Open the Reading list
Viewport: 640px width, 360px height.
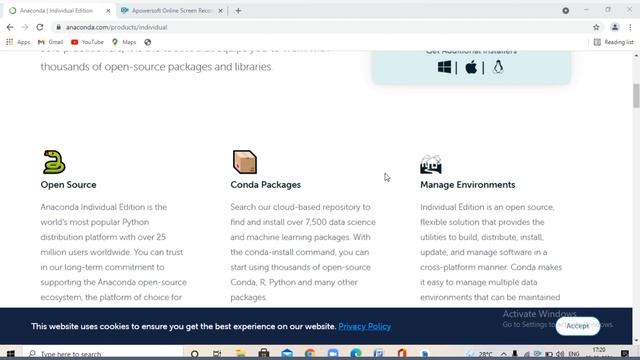pyautogui.click(x=613, y=42)
